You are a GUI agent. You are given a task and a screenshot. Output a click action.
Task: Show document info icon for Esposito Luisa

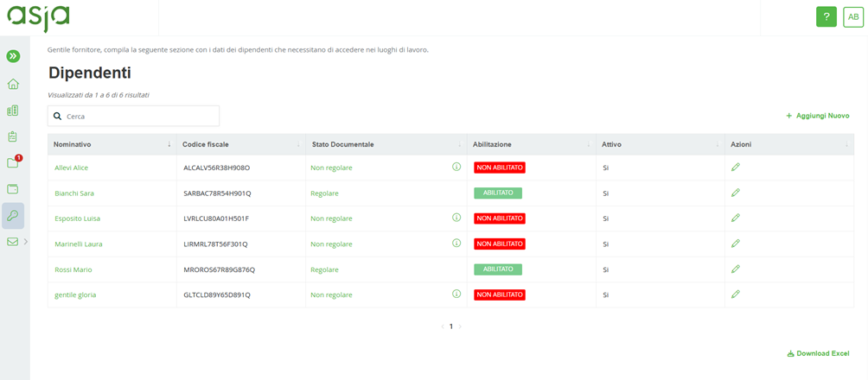(456, 218)
